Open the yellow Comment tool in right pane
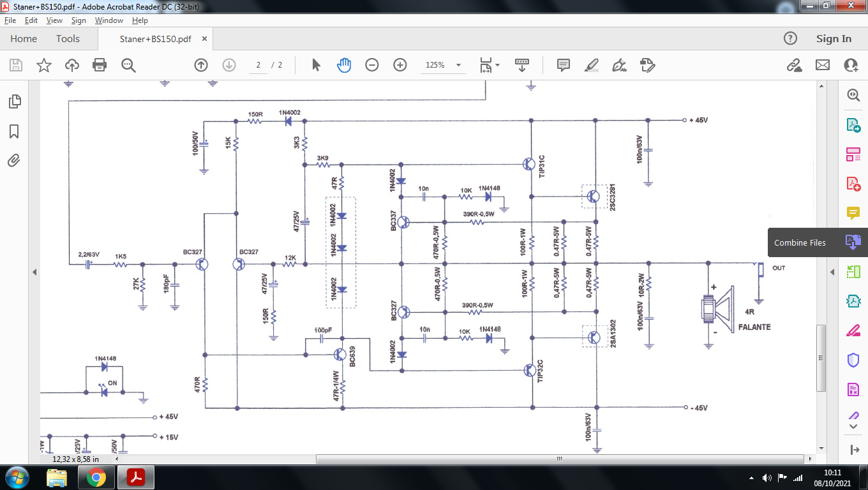The image size is (868, 490). pos(853,212)
